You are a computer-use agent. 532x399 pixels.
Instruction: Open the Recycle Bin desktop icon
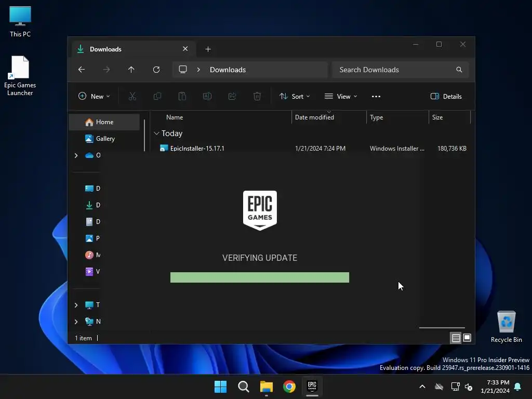tap(506, 327)
